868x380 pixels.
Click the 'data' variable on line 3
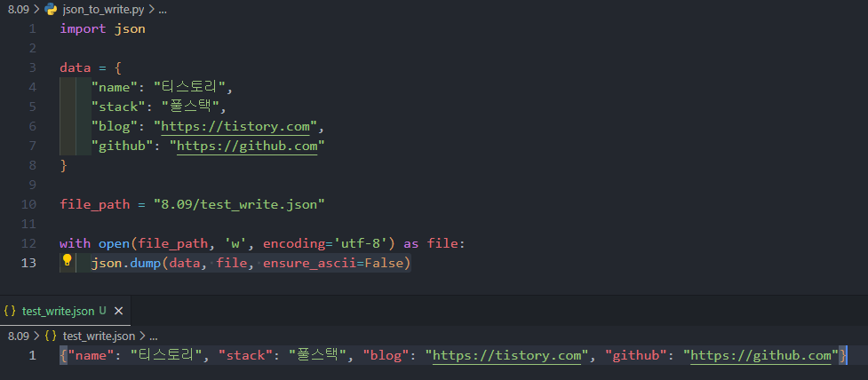[76, 68]
